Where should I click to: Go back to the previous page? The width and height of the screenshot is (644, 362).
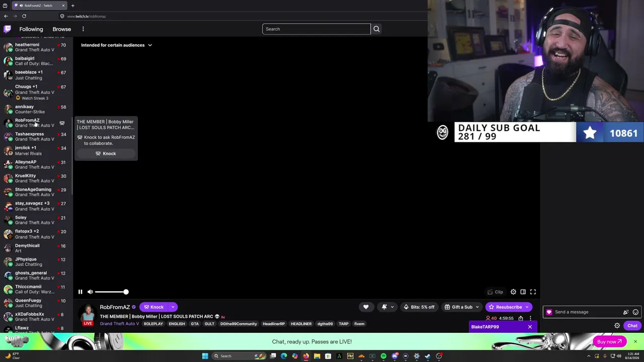(6, 16)
